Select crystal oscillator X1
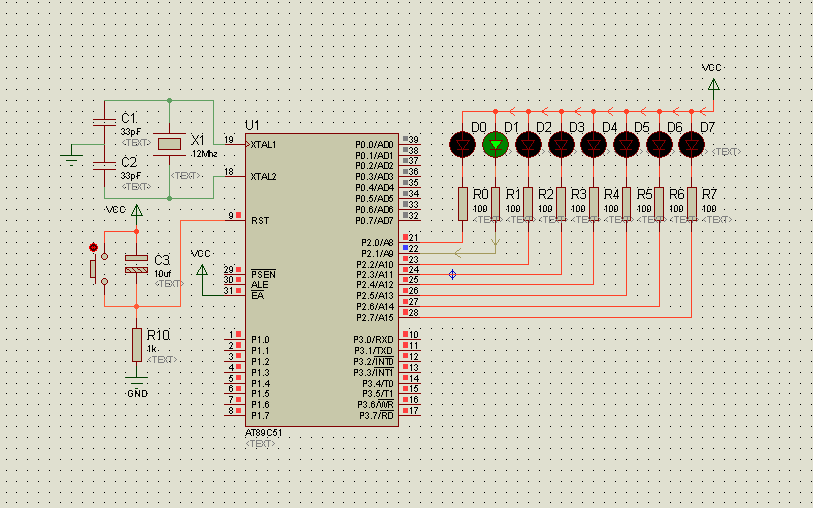This screenshot has width=813, height=508. [170, 144]
